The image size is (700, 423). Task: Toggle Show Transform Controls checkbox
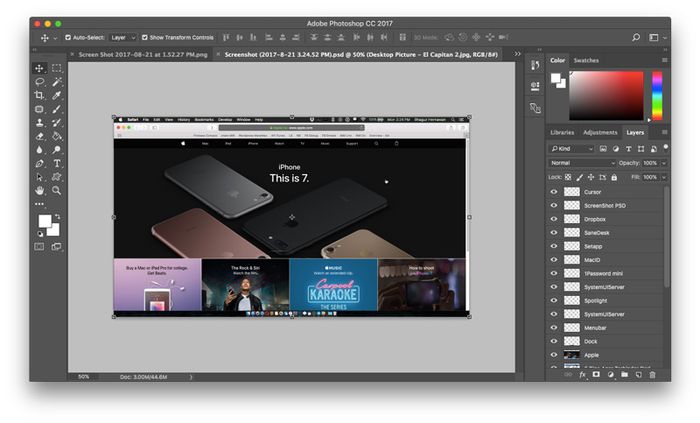coord(145,37)
